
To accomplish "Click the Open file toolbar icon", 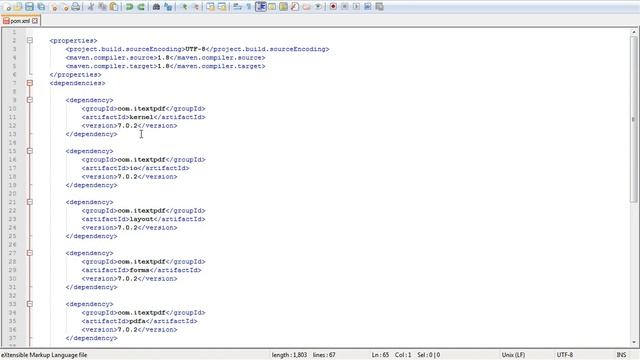I will point(18,7).
